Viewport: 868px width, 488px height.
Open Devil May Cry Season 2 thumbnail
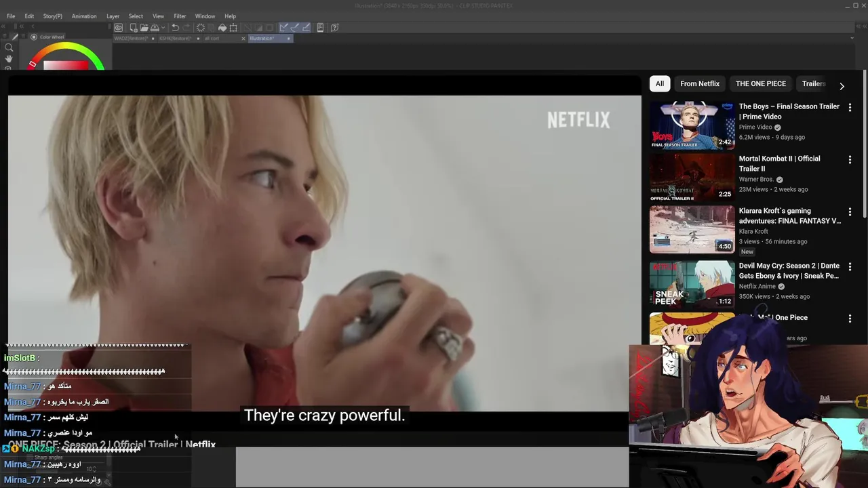click(692, 283)
